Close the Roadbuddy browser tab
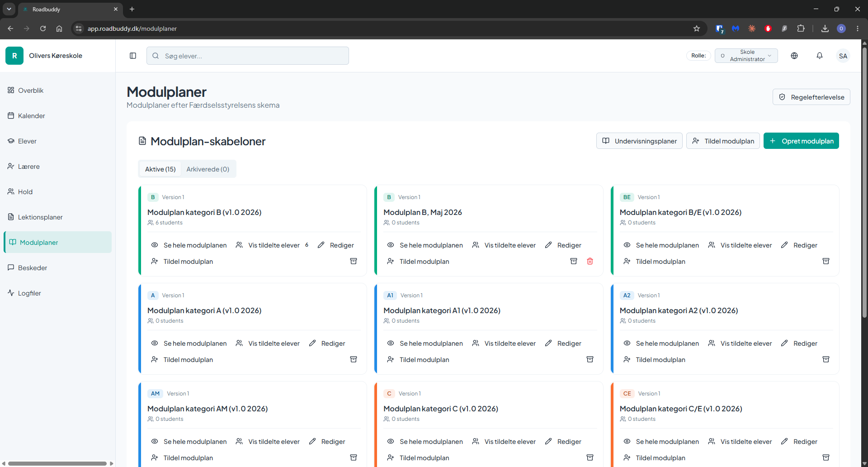 pyautogui.click(x=116, y=9)
